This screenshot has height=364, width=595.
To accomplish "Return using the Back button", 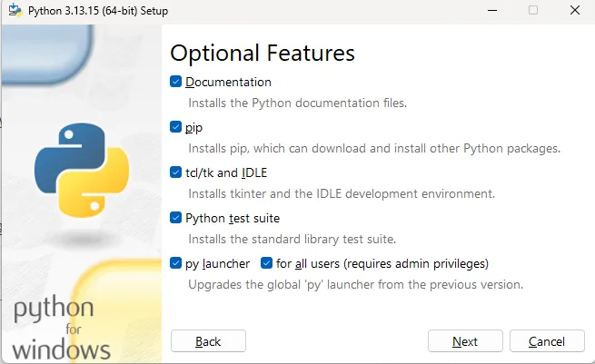I will [208, 341].
